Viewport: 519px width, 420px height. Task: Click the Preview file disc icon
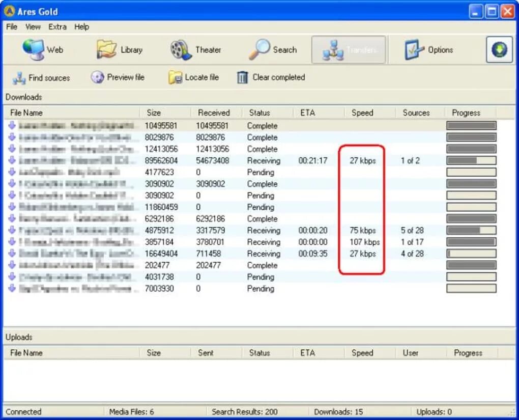(x=97, y=77)
